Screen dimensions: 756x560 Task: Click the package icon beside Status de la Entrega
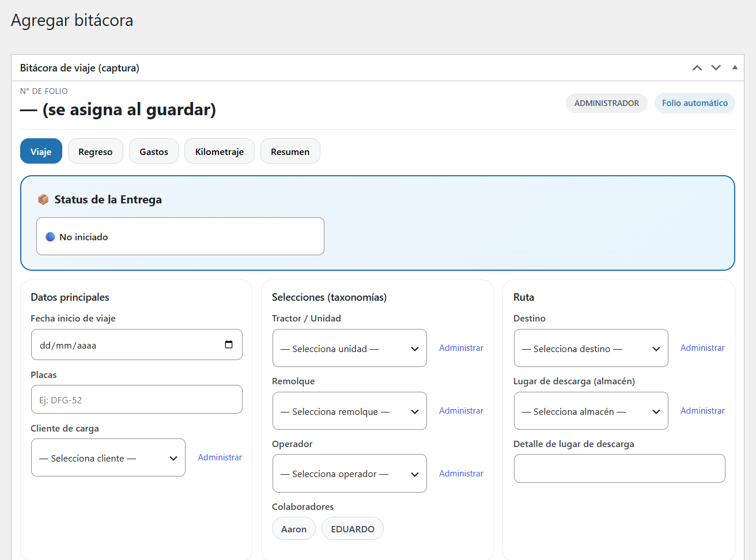(43, 199)
